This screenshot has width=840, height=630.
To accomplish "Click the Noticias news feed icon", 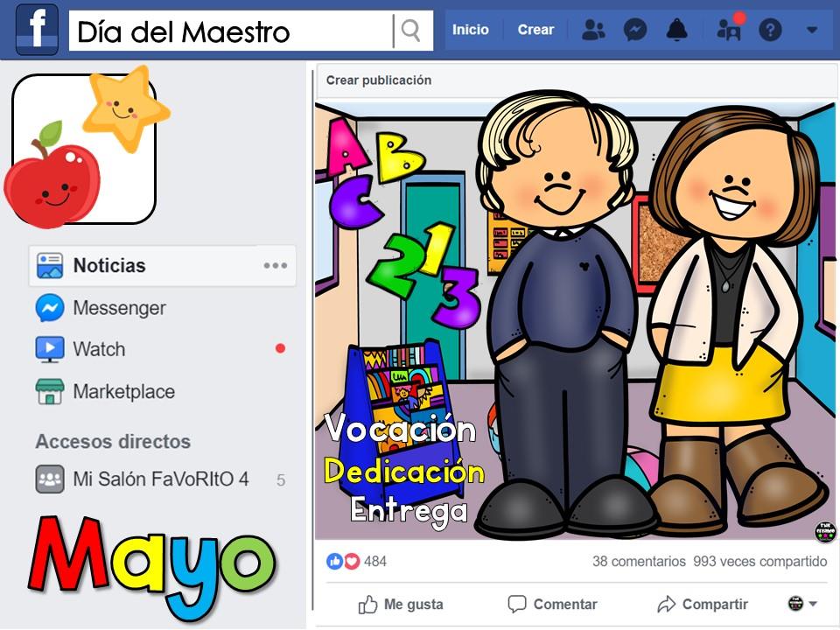I will point(50,266).
